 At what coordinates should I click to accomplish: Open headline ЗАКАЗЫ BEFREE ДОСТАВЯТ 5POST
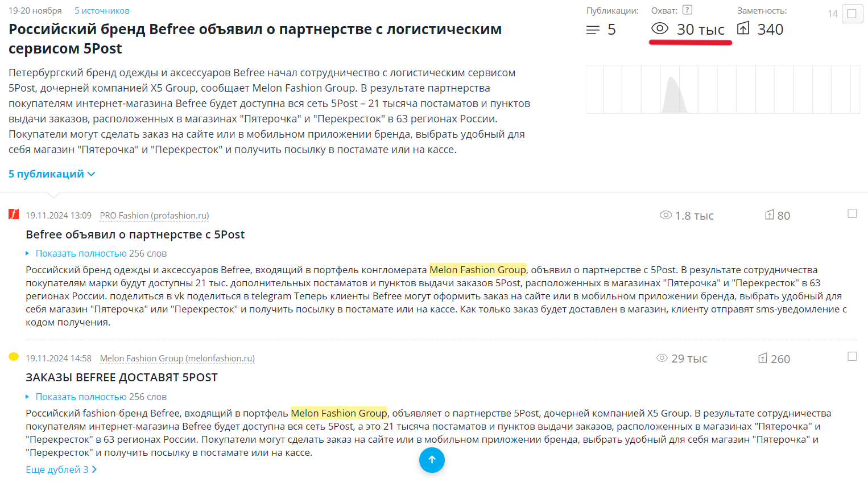[122, 377]
